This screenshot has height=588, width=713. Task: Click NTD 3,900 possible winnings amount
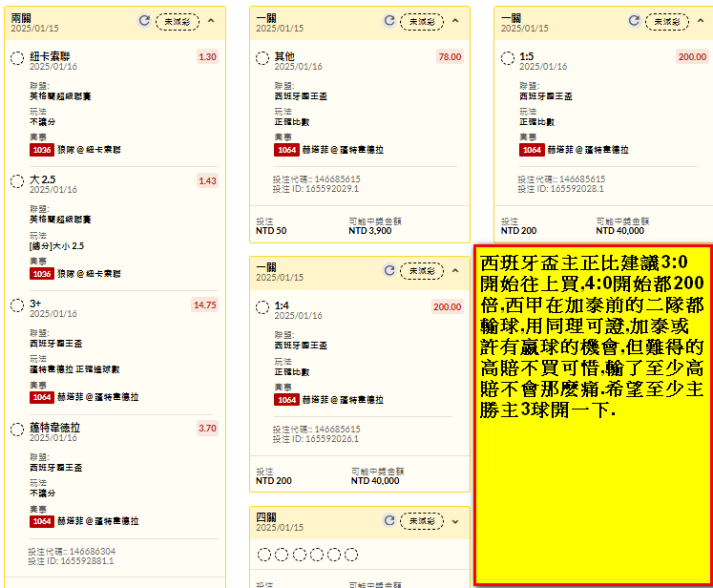coord(369,231)
